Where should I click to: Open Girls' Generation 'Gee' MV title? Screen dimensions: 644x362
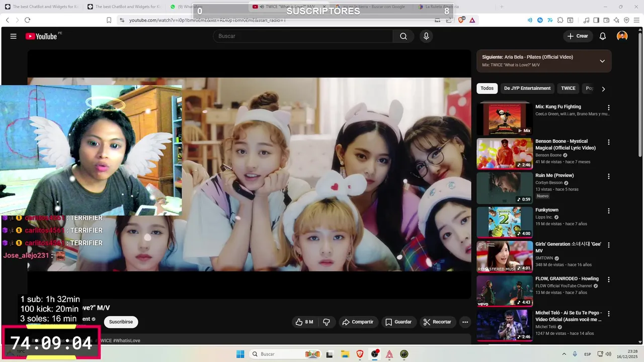pyautogui.click(x=569, y=247)
